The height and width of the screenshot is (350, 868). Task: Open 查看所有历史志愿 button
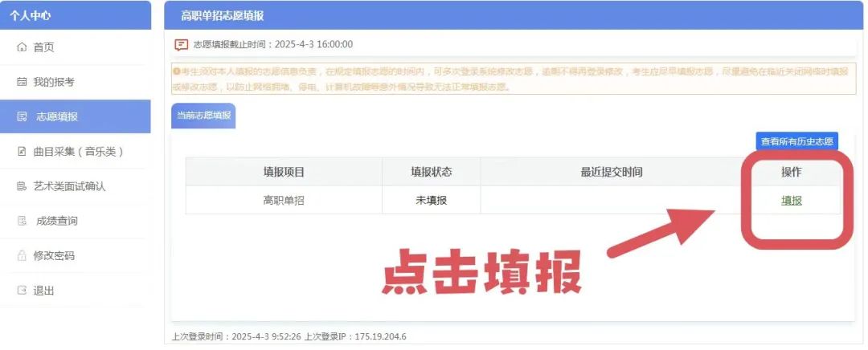(x=796, y=141)
